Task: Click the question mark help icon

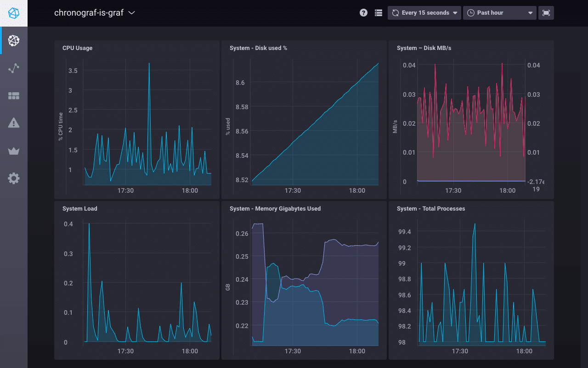Action: [363, 12]
